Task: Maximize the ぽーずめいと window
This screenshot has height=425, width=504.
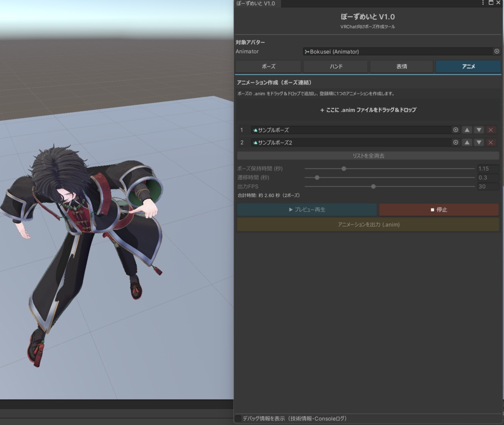Action: click(491, 3)
